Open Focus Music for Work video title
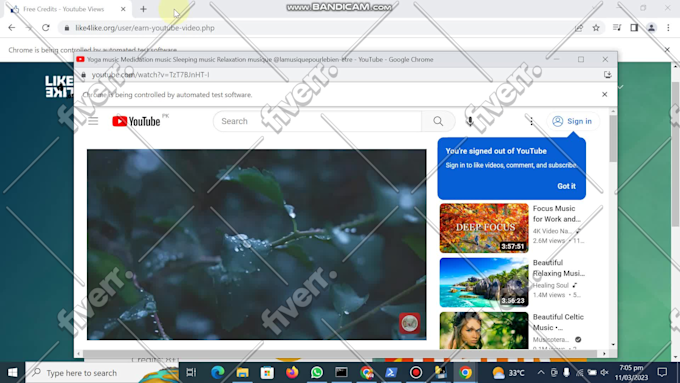This screenshot has height=383, width=680. pos(556,214)
